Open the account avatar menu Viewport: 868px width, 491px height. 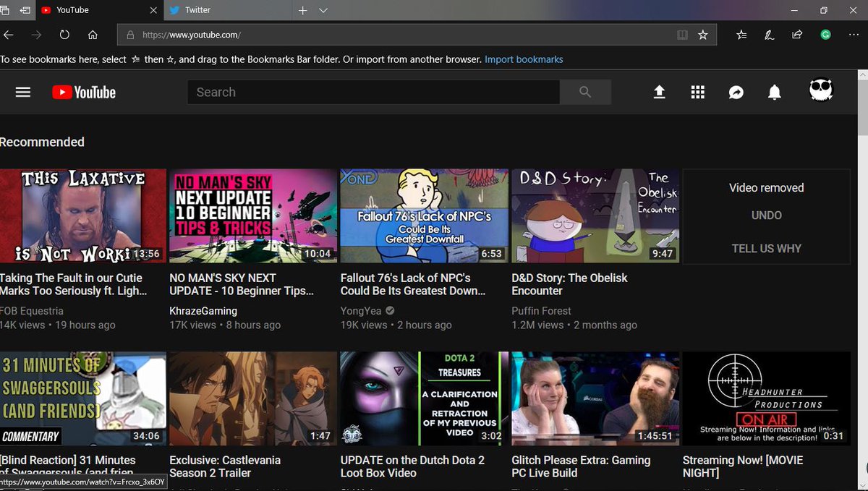click(x=821, y=91)
